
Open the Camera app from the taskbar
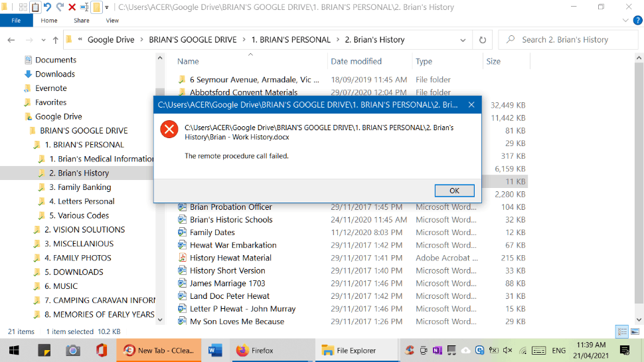coord(72,351)
